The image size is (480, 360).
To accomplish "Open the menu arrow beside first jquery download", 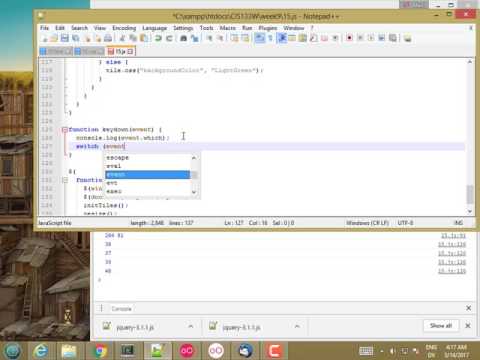I will click(191, 326).
